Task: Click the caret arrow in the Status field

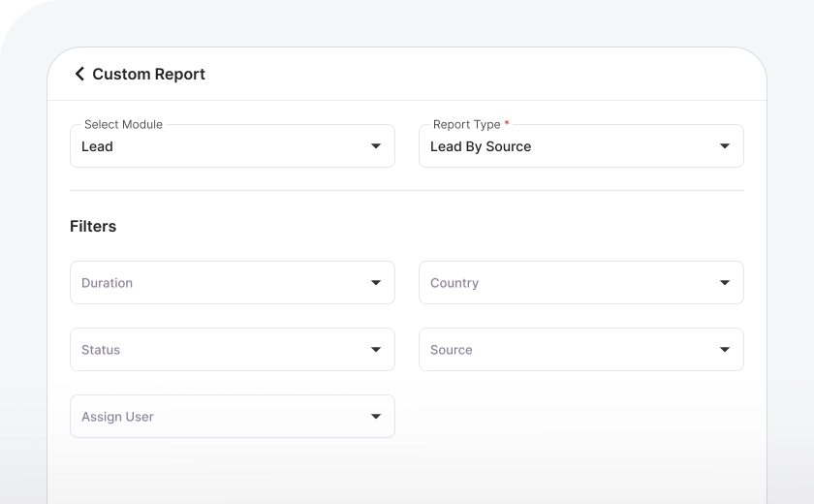Action: 376,350
